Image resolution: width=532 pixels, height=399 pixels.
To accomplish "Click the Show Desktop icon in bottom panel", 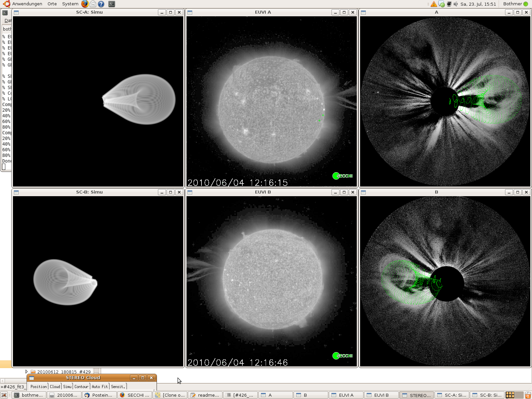I will pyautogui.click(x=4, y=395).
